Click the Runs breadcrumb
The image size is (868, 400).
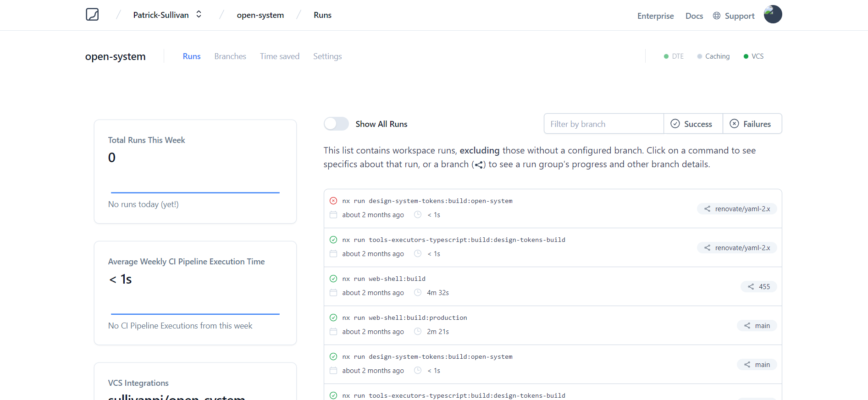pyautogui.click(x=322, y=15)
